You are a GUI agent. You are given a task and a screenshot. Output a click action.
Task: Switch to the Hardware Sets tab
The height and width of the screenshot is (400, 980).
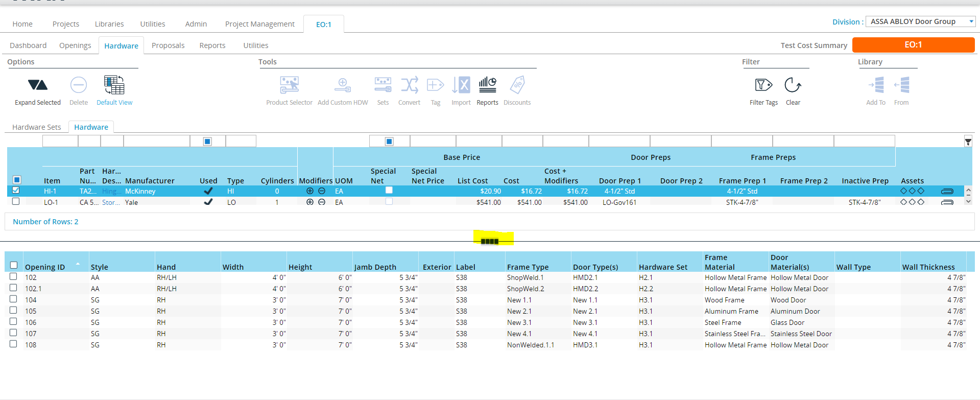pyautogui.click(x=37, y=127)
